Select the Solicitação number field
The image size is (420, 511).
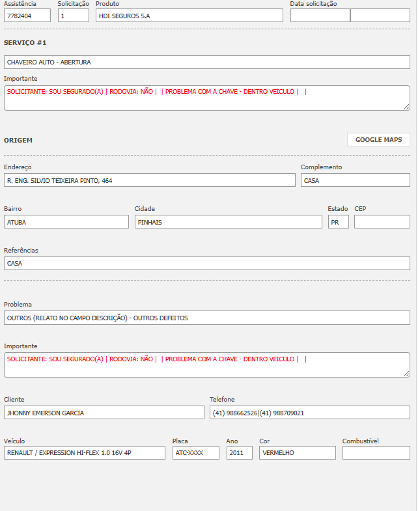pyautogui.click(x=73, y=16)
